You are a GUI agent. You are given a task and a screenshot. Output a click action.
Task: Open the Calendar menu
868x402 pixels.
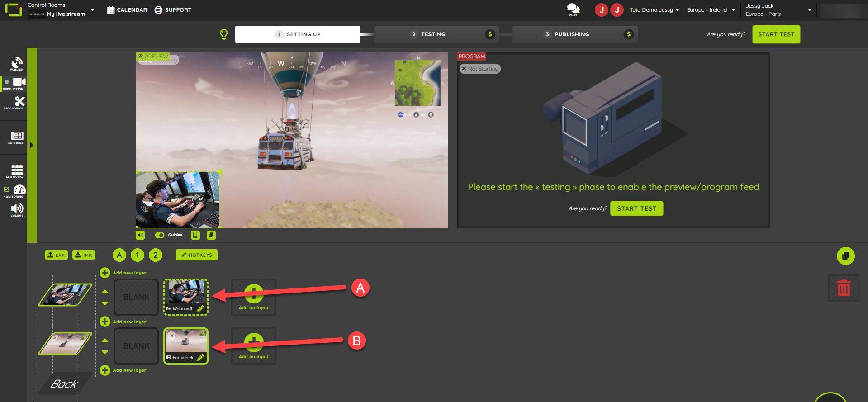(127, 10)
